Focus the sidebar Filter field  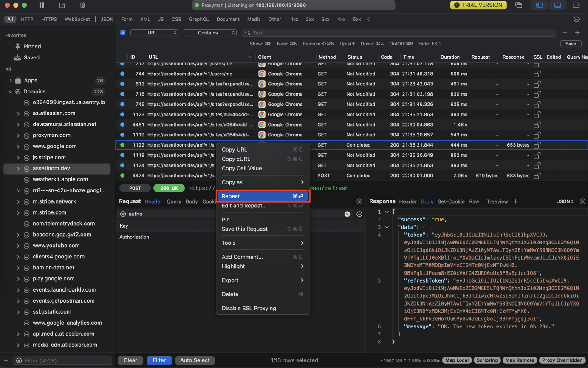click(x=62, y=360)
